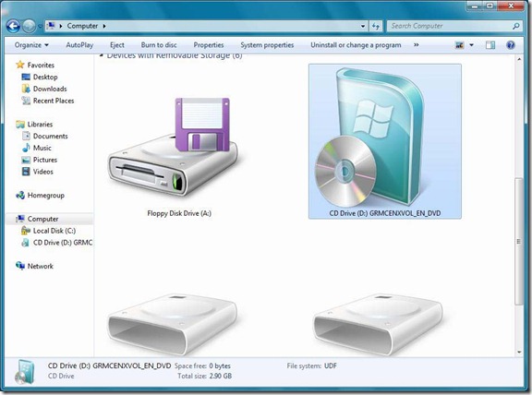Change the view with the view icon

click(459, 44)
